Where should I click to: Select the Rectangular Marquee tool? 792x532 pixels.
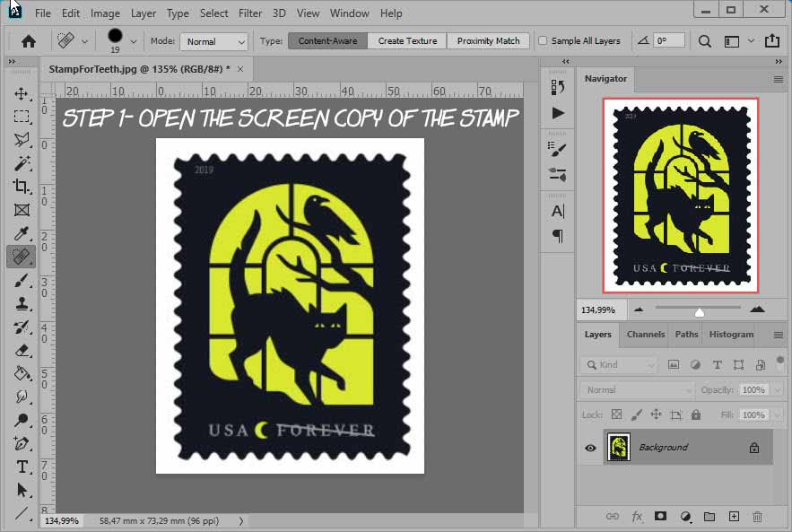[22, 117]
